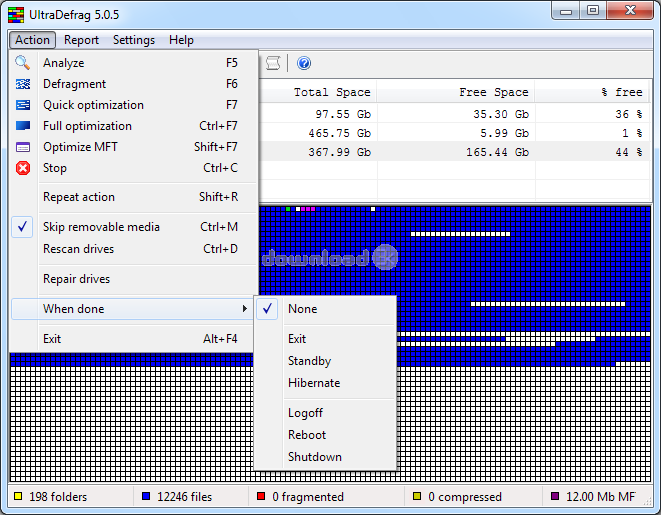Image resolution: width=661 pixels, height=515 pixels.
Task: Select Exit in When done submenu
Action: [325, 338]
